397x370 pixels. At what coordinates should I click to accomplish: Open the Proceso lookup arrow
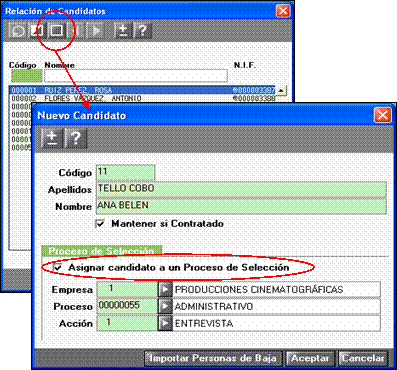point(165,306)
